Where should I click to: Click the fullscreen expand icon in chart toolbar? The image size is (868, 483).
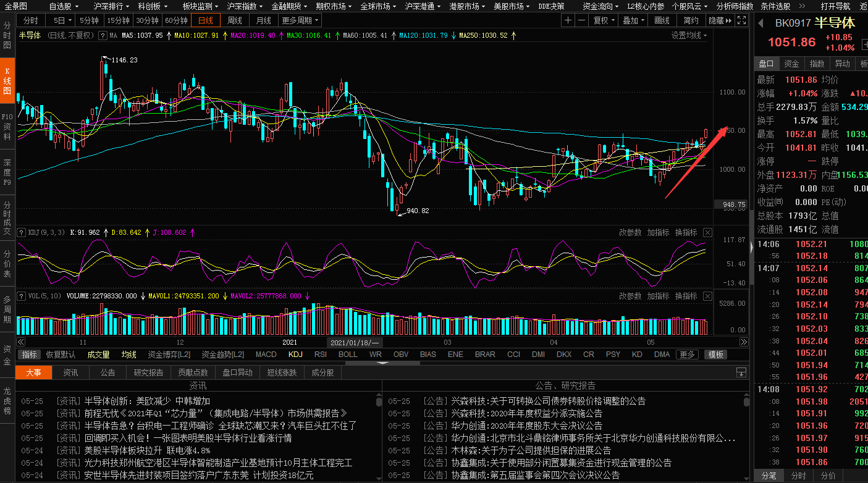click(x=741, y=20)
